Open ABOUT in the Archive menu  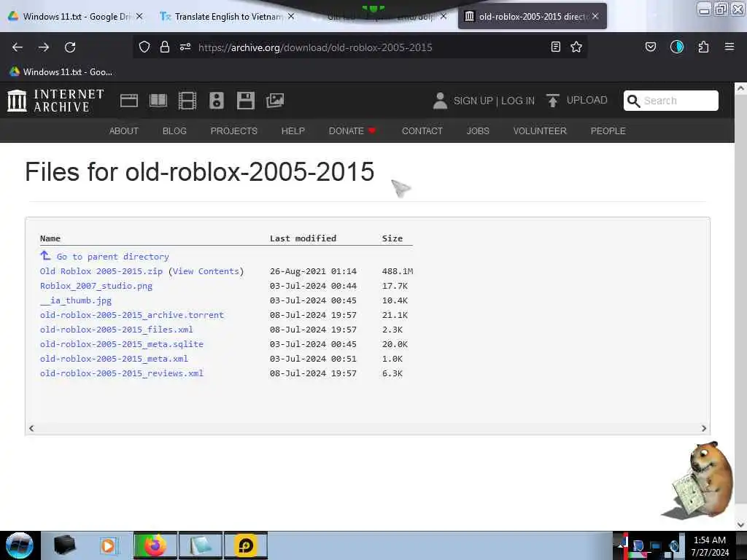tap(124, 131)
